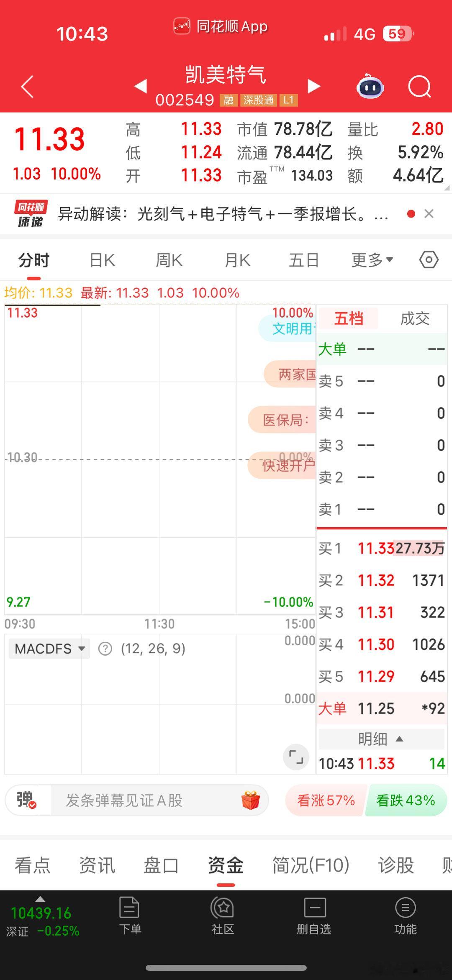Open the MACDFS indicator dropdown
The image size is (452, 980).
click(49, 649)
